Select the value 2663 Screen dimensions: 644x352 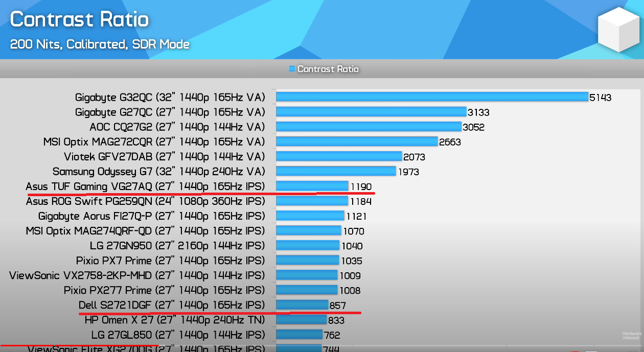(x=450, y=142)
